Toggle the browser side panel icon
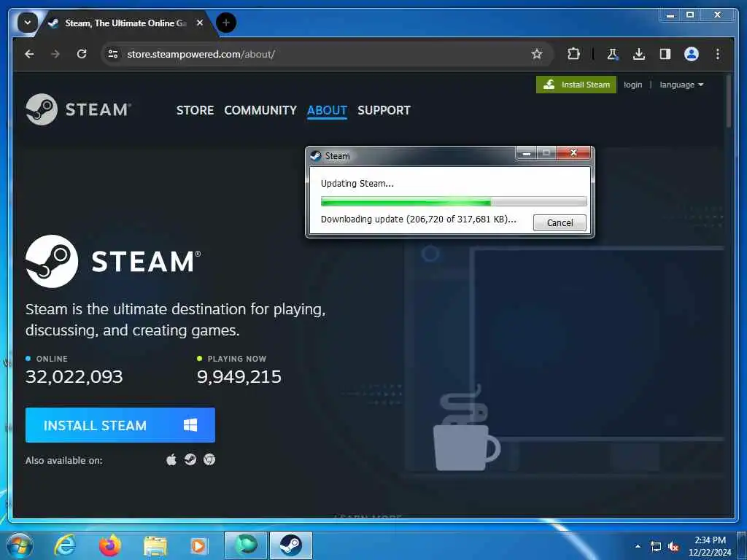The image size is (747, 560). tap(665, 54)
